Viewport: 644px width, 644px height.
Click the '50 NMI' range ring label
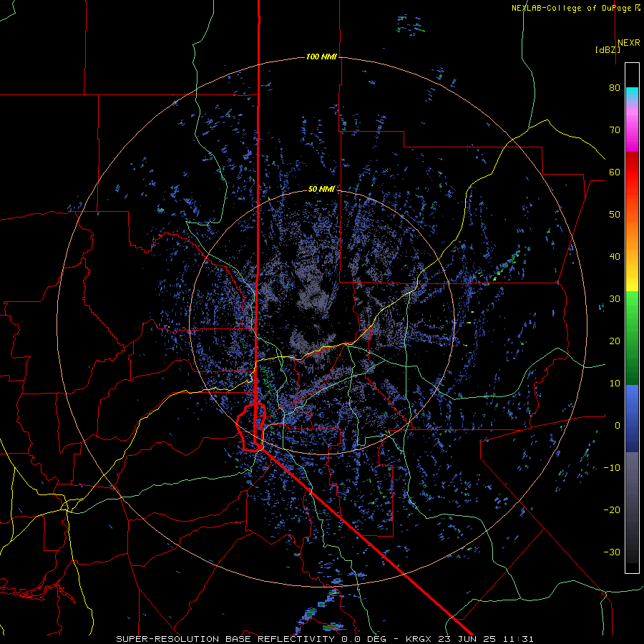pos(321,189)
